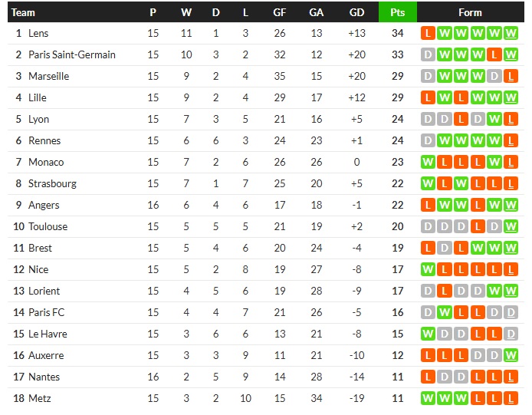
Task: Select the Strasbourg team name
Action: coord(53,183)
